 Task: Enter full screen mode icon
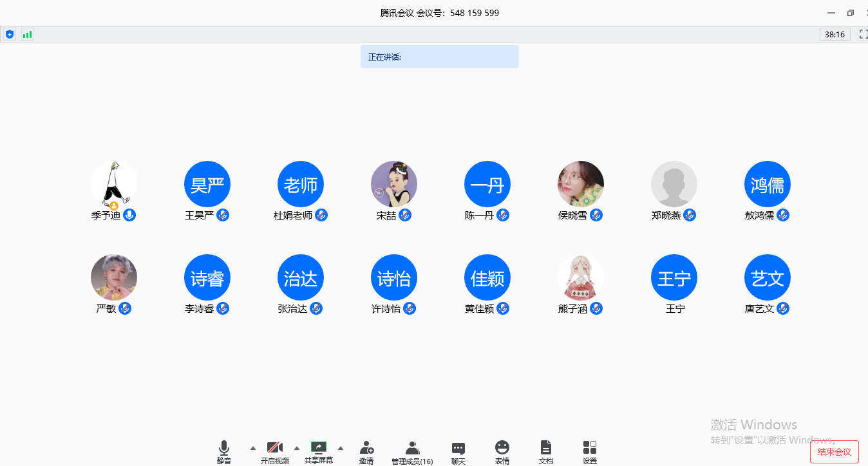tap(863, 34)
